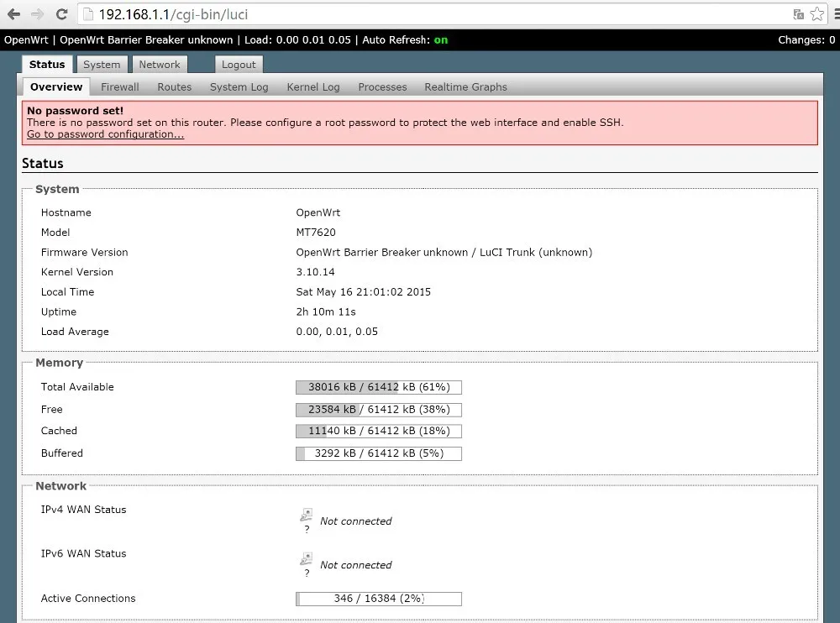
Task: Click the 'Local Time' label
Action: 67,292
